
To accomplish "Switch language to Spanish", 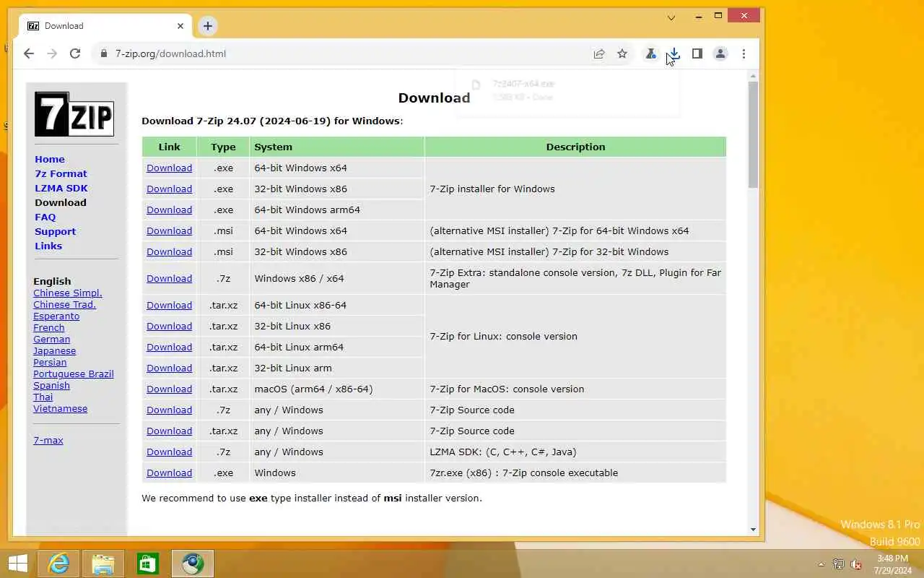I will click(x=51, y=385).
